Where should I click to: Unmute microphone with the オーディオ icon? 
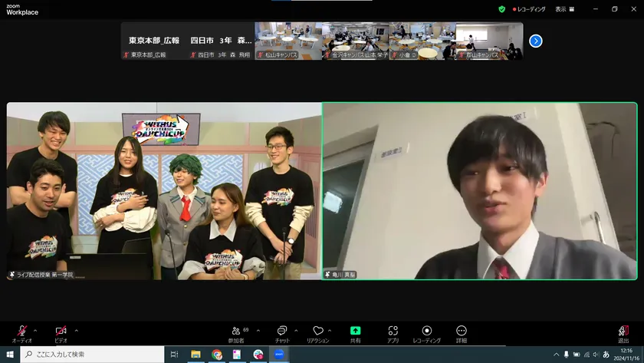21,332
